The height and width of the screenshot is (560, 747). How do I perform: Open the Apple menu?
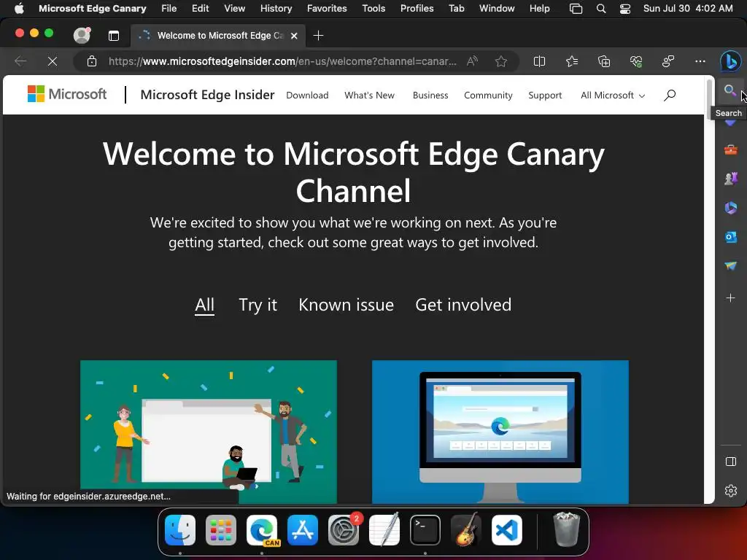click(x=19, y=8)
